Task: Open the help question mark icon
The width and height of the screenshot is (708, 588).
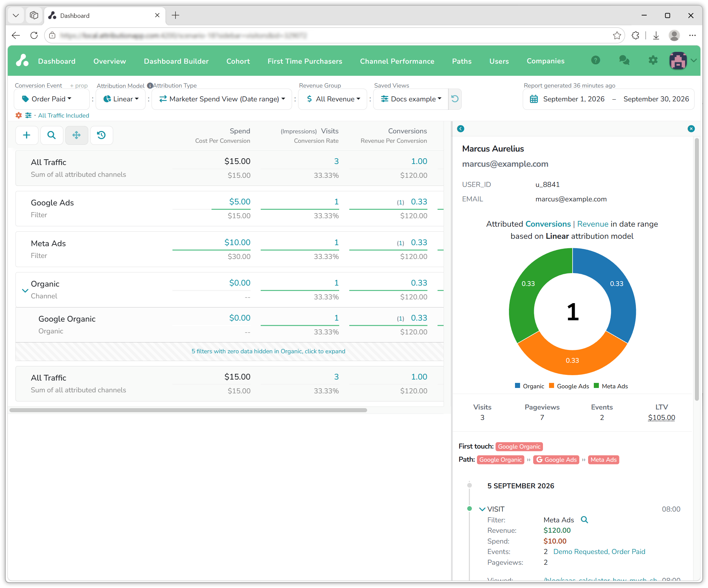Action: (x=596, y=60)
